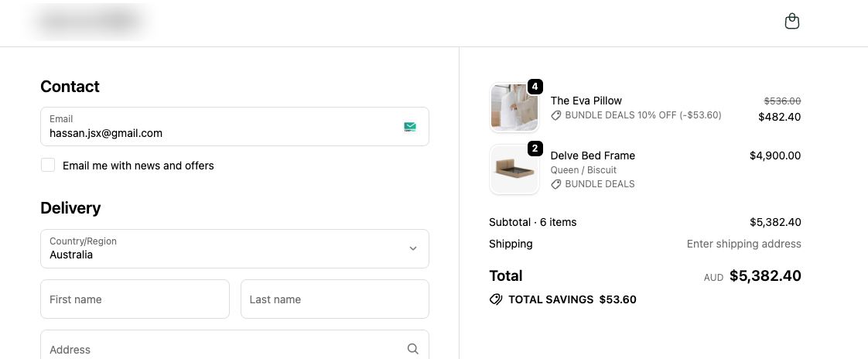The width and height of the screenshot is (868, 359).
Task: Click the chevron arrow in Country/Region field
Action: pyautogui.click(x=413, y=248)
